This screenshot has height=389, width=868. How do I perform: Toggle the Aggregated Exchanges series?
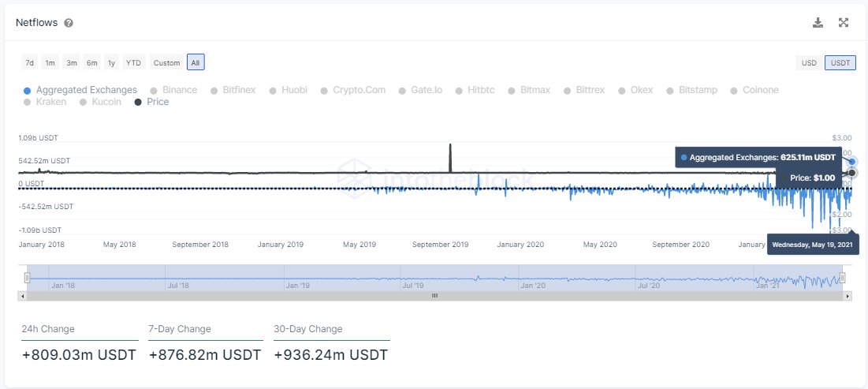(80, 90)
